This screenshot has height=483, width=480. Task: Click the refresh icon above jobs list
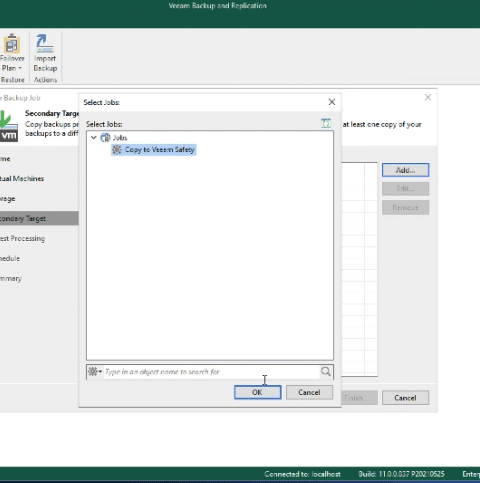click(x=326, y=123)
